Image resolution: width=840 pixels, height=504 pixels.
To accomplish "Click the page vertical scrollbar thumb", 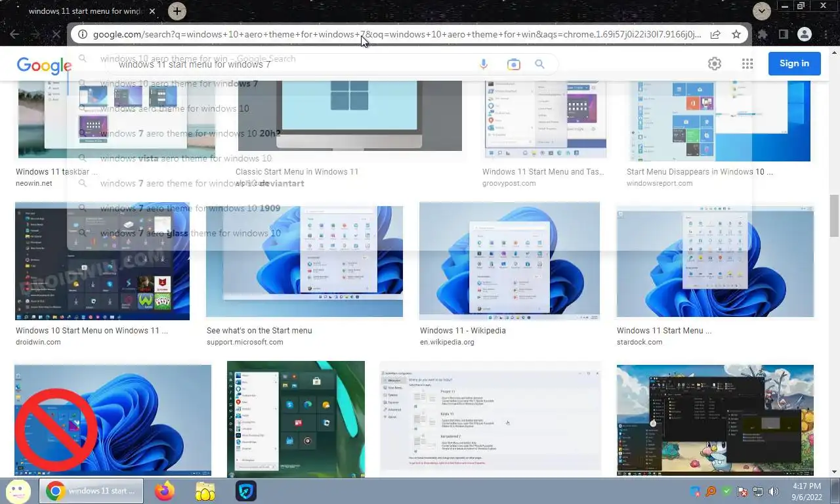I will (x=834, y=215).
